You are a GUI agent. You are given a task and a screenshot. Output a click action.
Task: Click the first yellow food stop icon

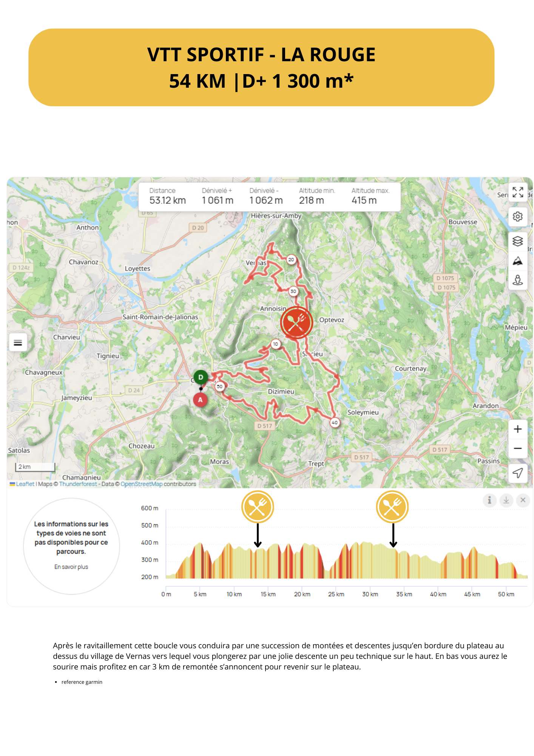tap(258, 507)
